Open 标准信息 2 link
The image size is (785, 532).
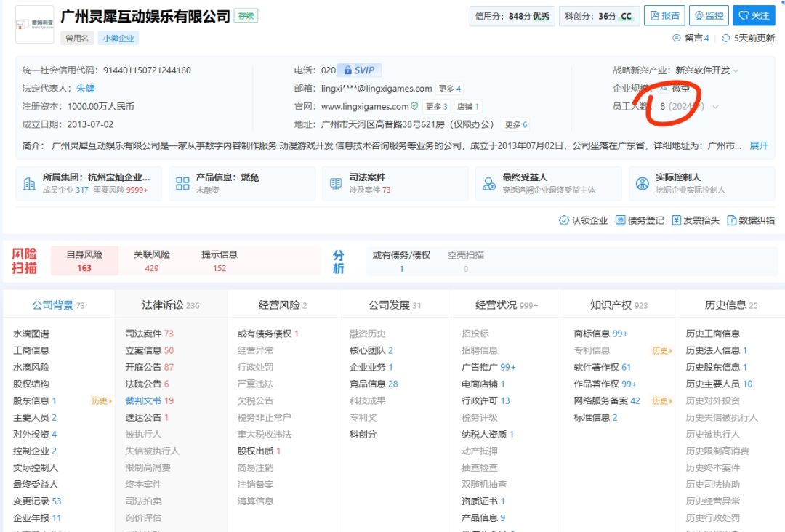point(595,417)
